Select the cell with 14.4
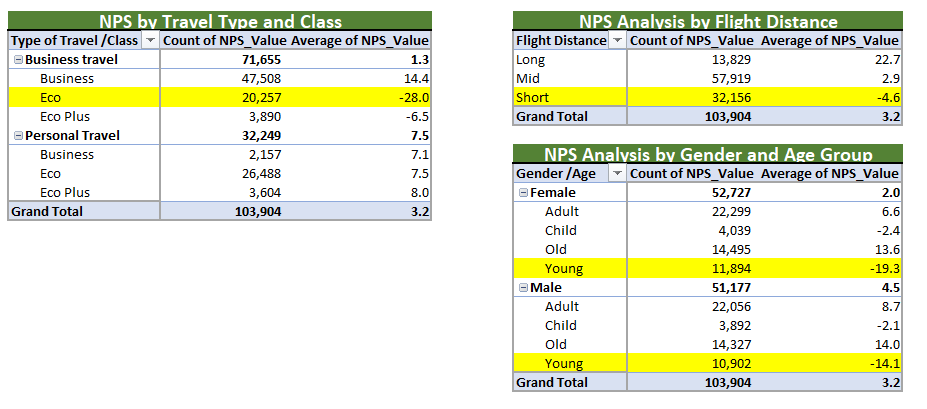Image resolution: width=927 pixels, height=409 pixels. (416, 79)
